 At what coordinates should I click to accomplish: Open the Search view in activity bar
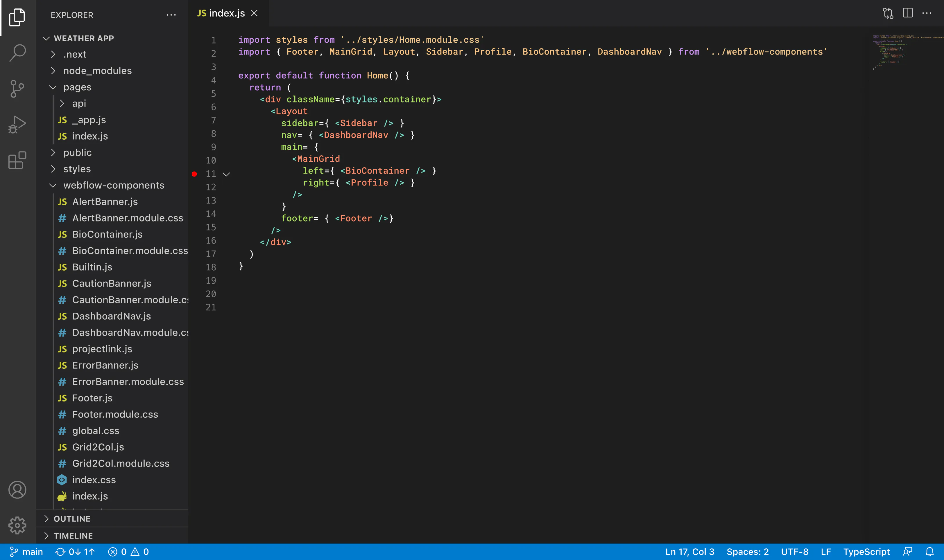tap(17, 53)
